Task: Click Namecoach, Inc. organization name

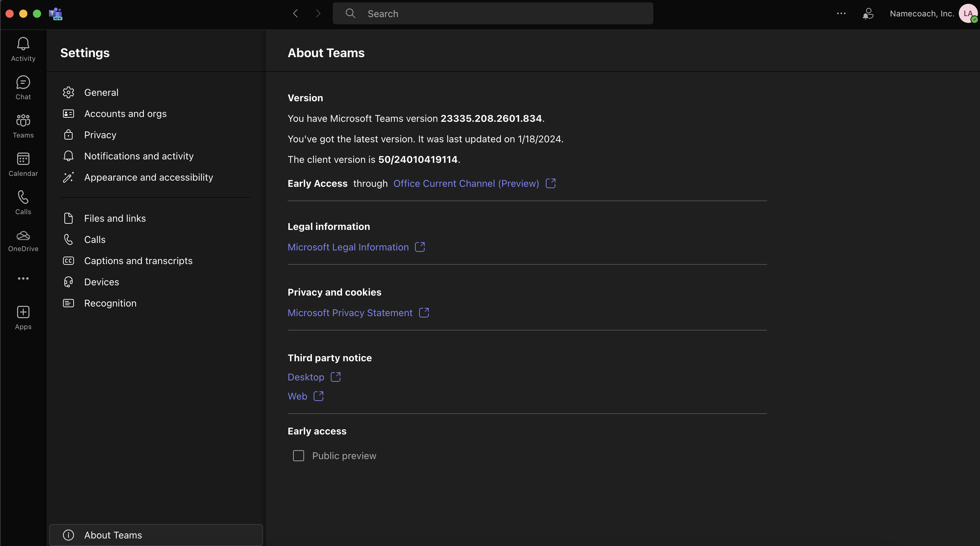Action: pyautogui.click(x=922, y=14)
